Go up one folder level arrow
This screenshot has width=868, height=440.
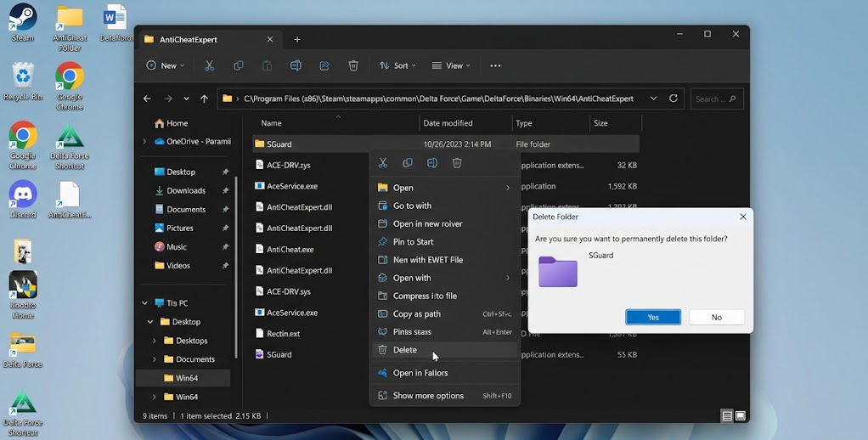[205, 99]
